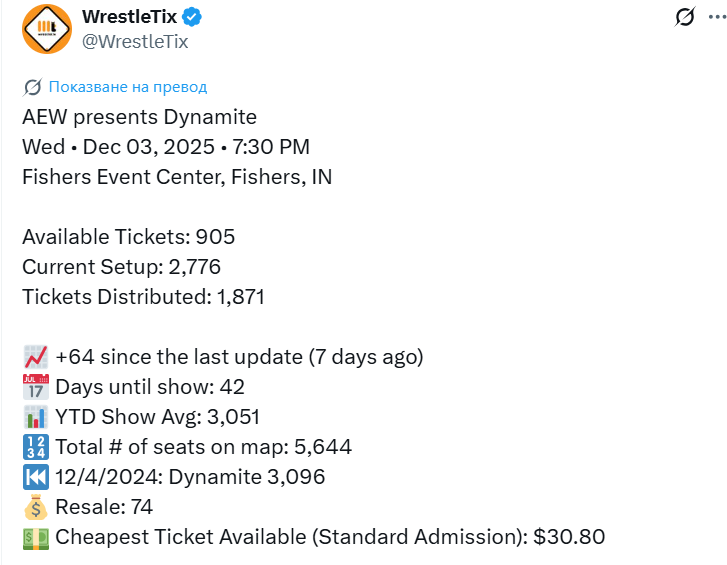Screen dimensions: 727x565
Task: Click the 'Tickets Distributed: 1,871' line
Action: [x=143, y=297]
